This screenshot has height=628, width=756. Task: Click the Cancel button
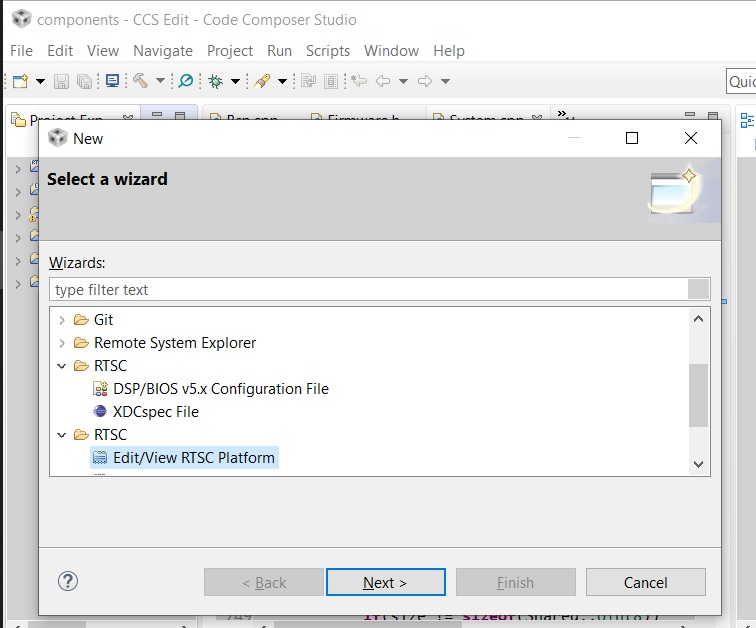point(646,582)
